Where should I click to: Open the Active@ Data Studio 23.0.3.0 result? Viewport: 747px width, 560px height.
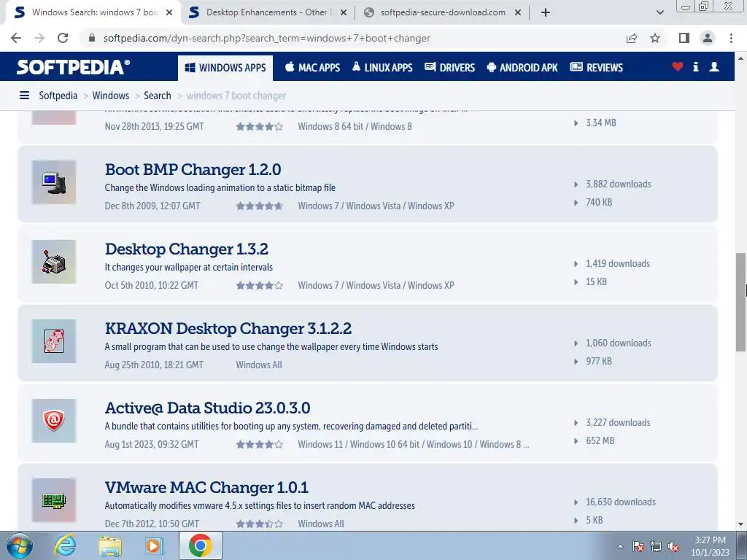tap(207, 408)
